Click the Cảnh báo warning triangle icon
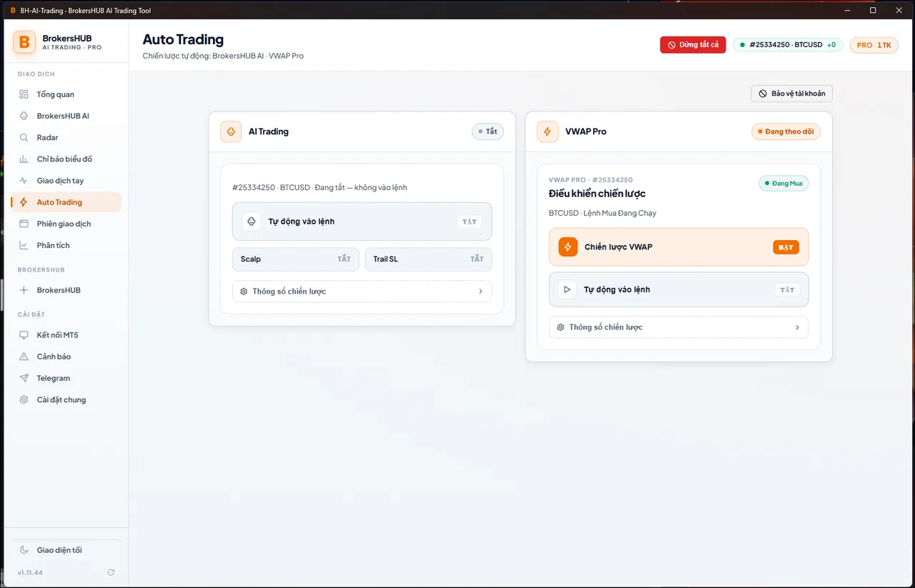 coord(24,357)
